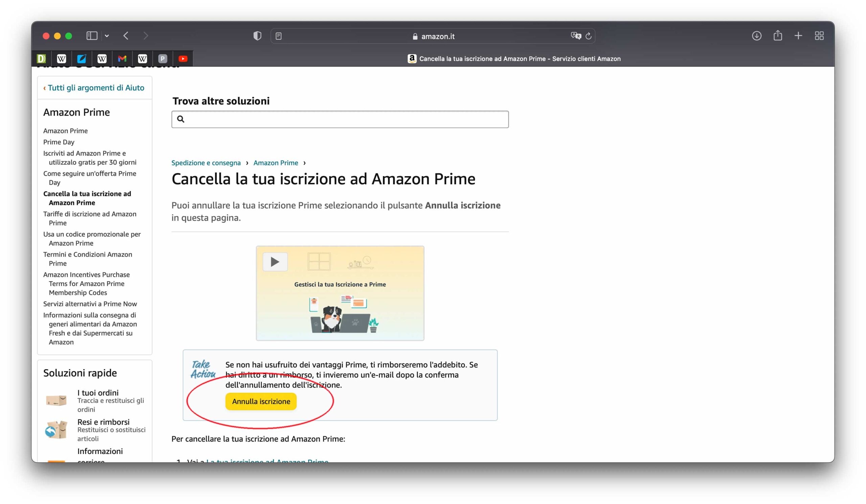Reload the amazon.it page
The height and width of the screenshot is (504, 866).
pyautogui.click(x=589, y=36)
